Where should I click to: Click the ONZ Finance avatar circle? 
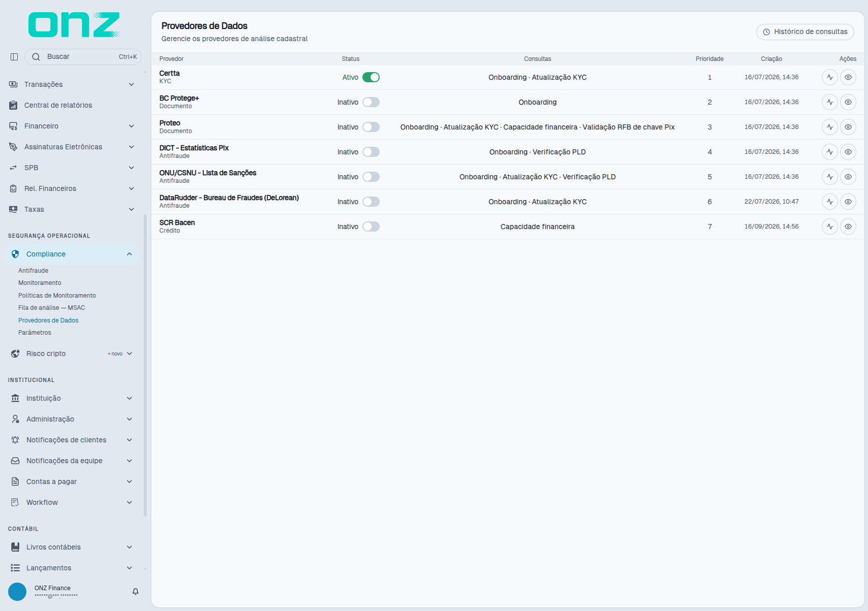click(17, 592)
